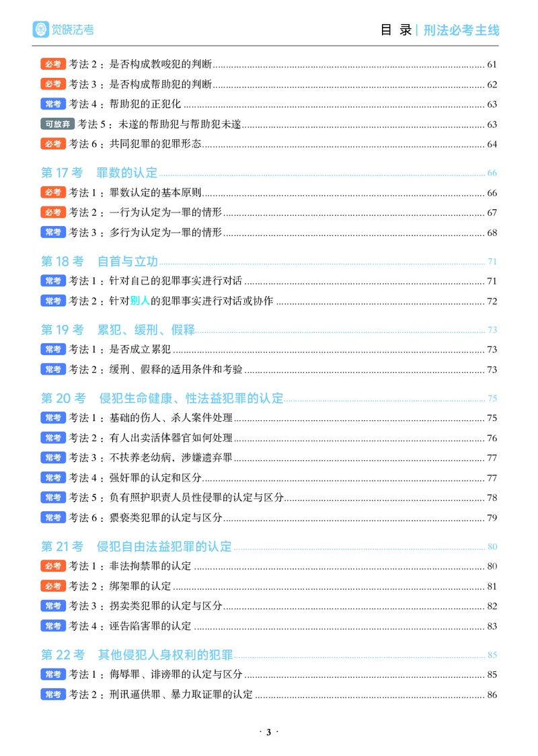
Task: Click the 常考 badge beside 有人出卖活体器官如何处理
Action: pyautogui.click(x=53, y=439)
